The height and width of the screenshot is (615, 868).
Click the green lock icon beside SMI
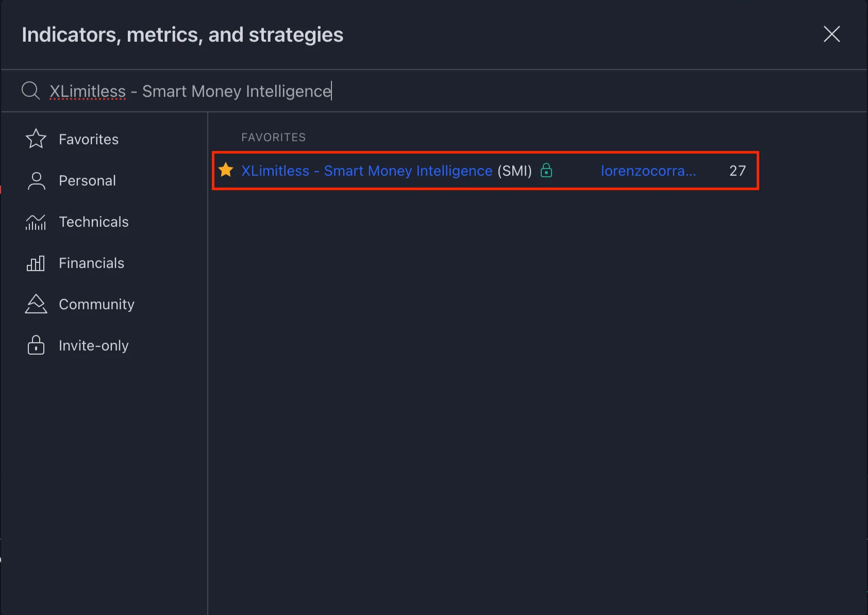click(546, 170)
